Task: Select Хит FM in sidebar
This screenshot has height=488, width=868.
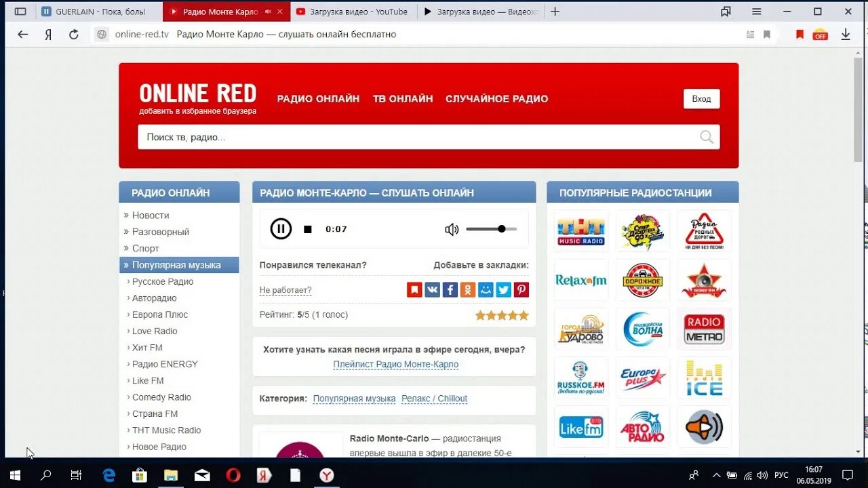Action: coord(147,348)
